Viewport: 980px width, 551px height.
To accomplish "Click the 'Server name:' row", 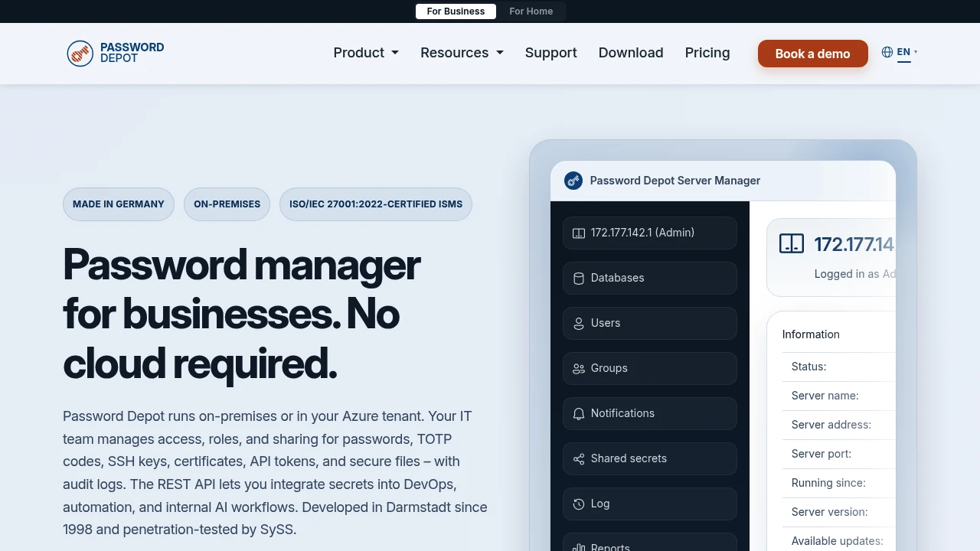I will [838, 396].
